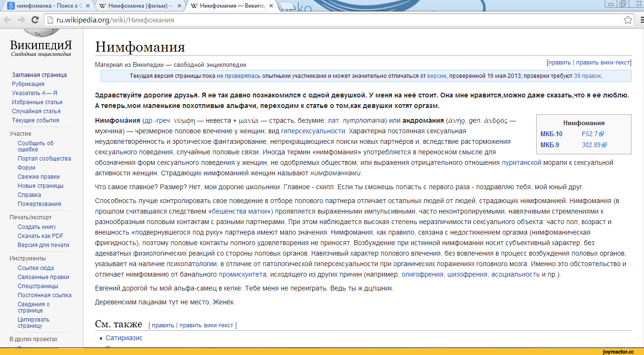Open олигофрения article link

tap(422, 275)
